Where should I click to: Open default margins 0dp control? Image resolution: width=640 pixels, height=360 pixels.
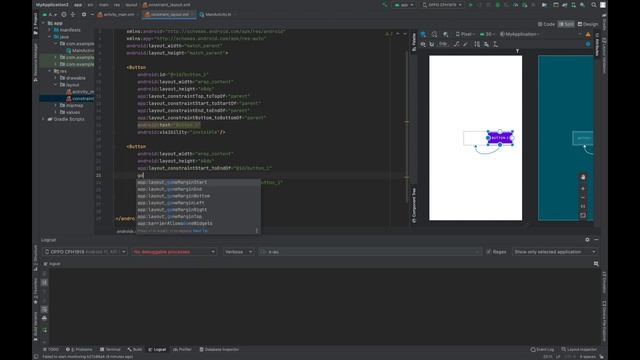pyautogui.click(x=443, y=44)
